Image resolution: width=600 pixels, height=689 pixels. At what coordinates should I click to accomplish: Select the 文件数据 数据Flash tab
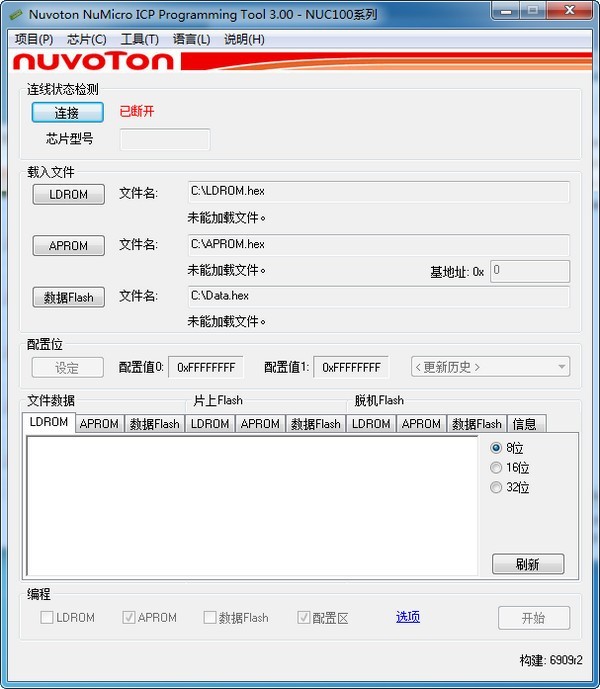[x=154, y=424]
